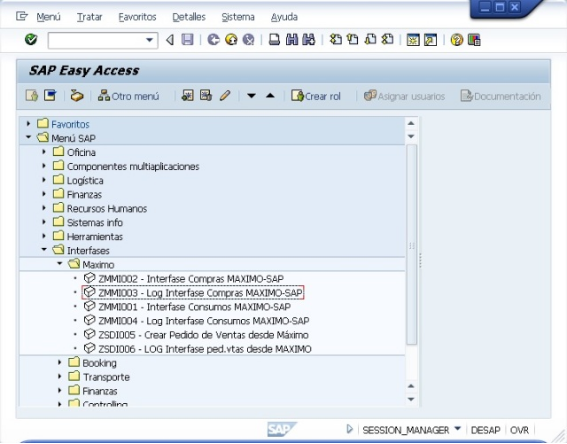
Task: Expand the Booking folder
Action: [x=60, y=362]
